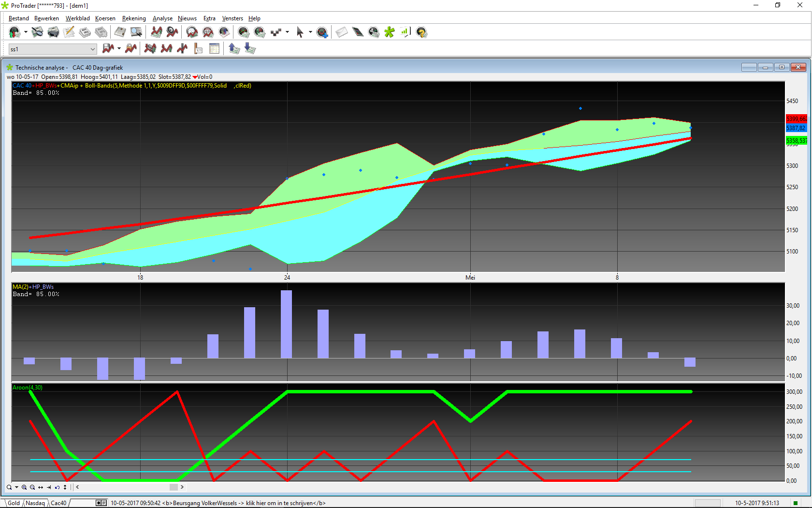Click the zoom in plus magnifier
The width and height of the screenshot is (812, 508).
coord(24,487)
